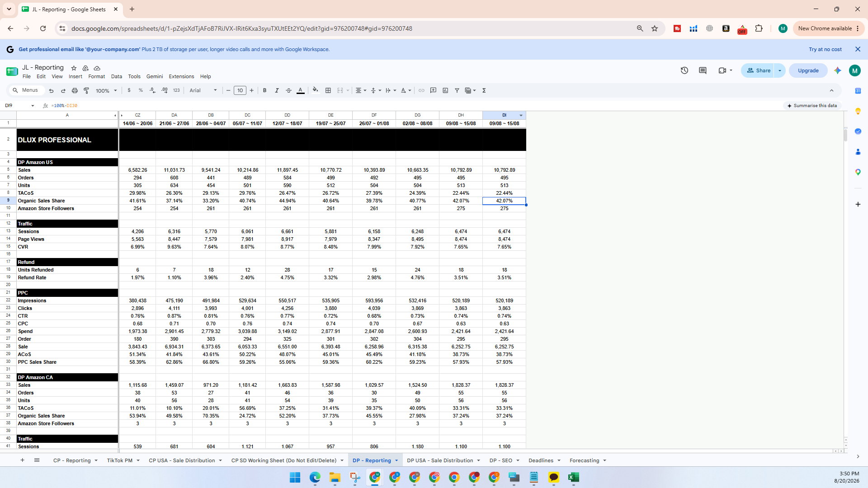This screenshot has width=868, height=488.
Task: Open the text color picker
Action: click(x=301, y=90)
